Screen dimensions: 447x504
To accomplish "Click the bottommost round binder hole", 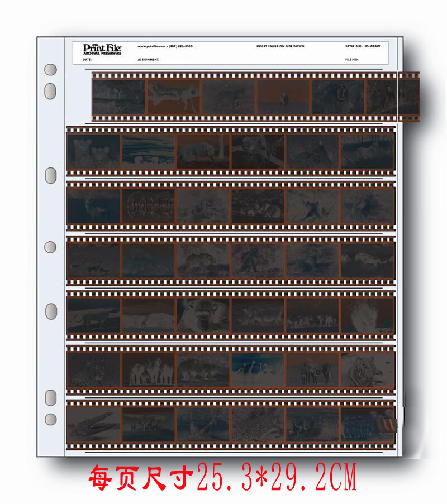I will pyautogui.click(x=50, y=419).
